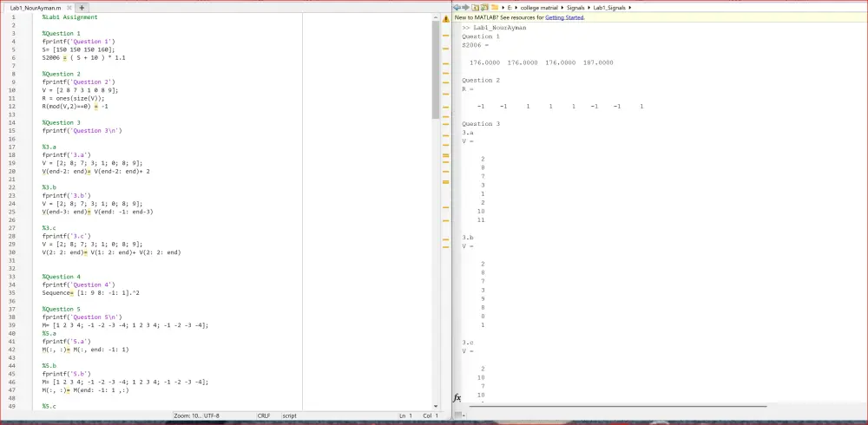Click '>> Lab1_NourAyman' in command window
Viewport: 868px width, 425px height.
(x=495, y=28)
